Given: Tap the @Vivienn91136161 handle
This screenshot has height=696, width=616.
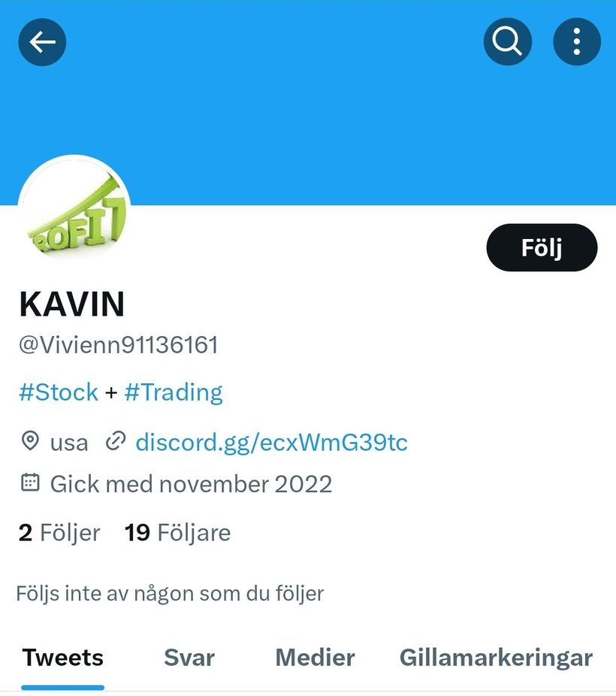Looking at the screenshot, I should [119, 345].
